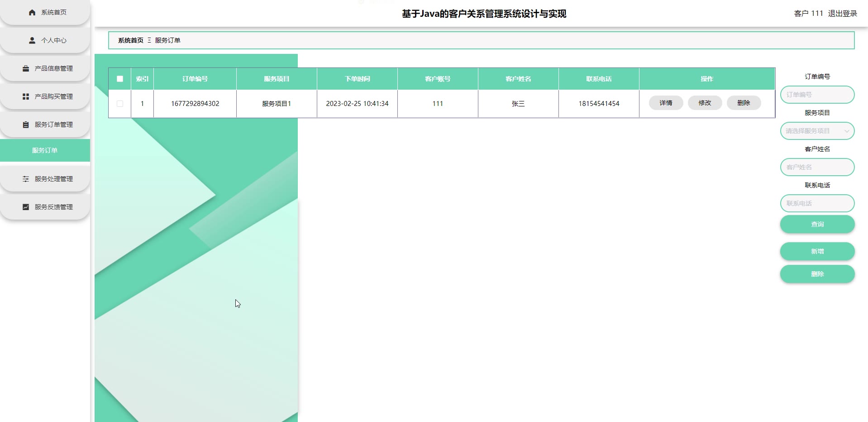Screen dimensions: 868x422
Task: Click order number cell 1677292894302
Action: 195,104
